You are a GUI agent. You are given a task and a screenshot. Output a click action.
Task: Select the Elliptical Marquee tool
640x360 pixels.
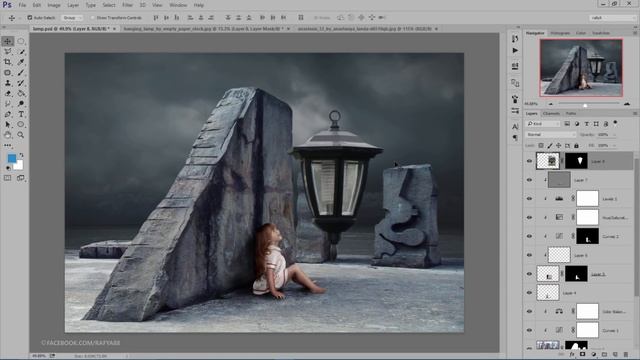click(21, 41)
